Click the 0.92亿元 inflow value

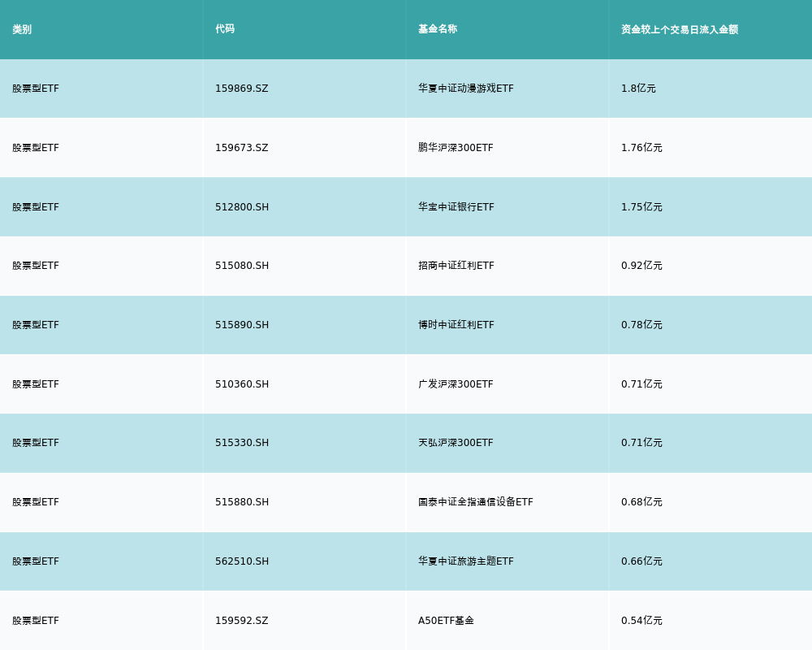click(641, 266)
